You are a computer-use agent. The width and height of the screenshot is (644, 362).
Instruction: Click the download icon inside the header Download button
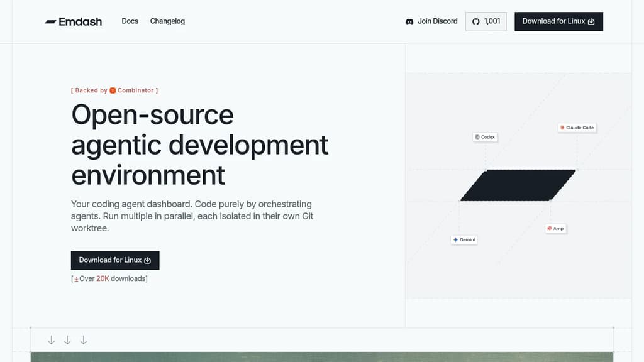[x=591, y=21]
